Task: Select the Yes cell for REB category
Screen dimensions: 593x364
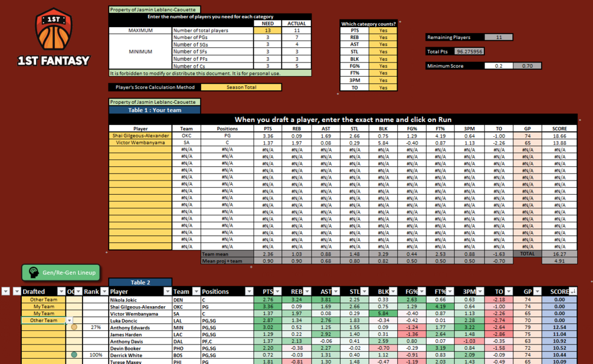Action: pyautogui.click(x=383, y=37)
